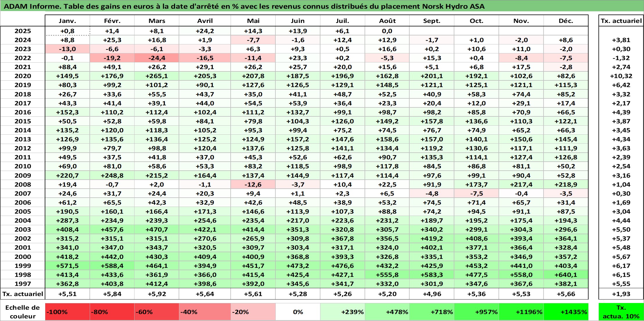This screenshot has height=321, width=644.
Task: Click the Mai column header
Action: (x=253, y=21)
